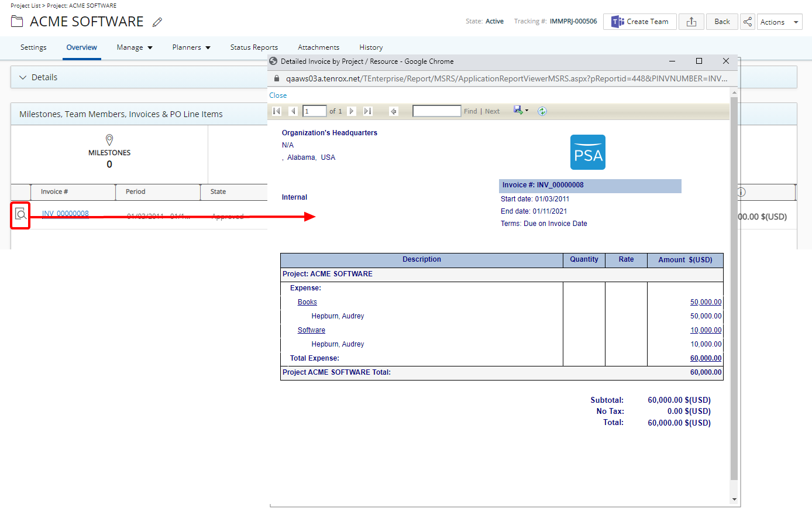
Task: Click the project folder icon beside title
Action: coord(17,22)
